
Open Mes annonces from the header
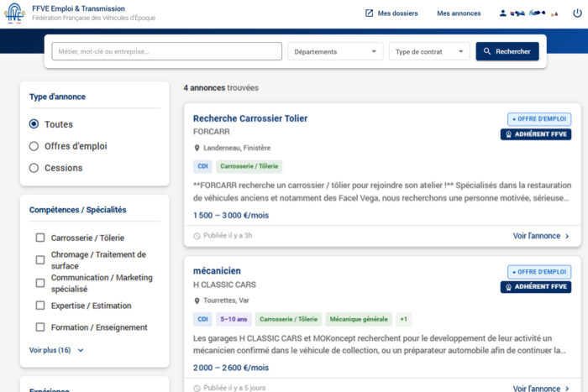click(459, 13)
